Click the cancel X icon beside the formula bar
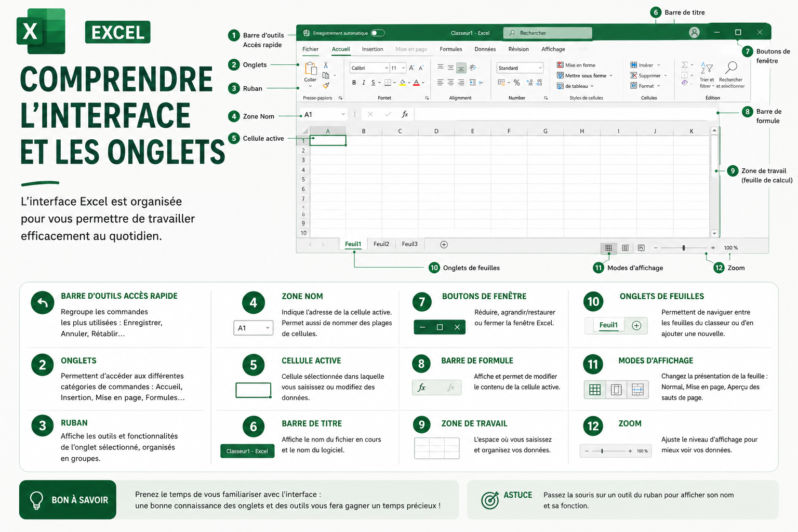 [x=370, y=114]
